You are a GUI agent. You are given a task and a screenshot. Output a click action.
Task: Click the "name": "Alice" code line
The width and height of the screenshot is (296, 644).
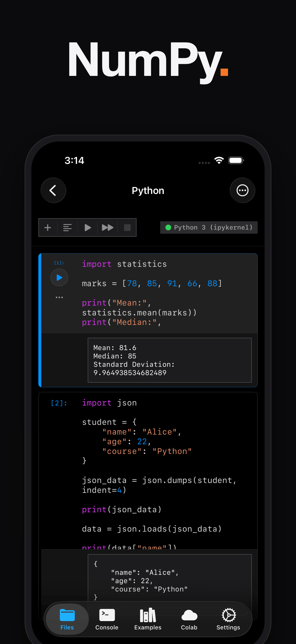141,432
